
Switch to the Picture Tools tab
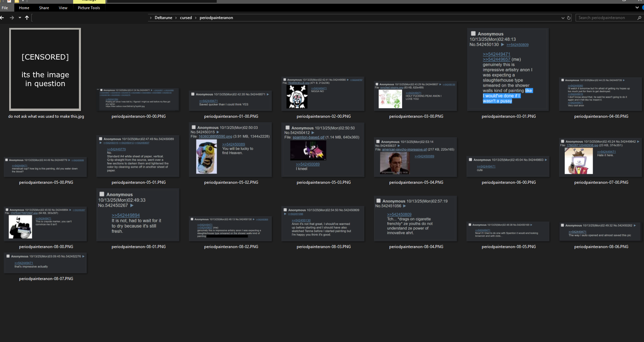(89, 8)
